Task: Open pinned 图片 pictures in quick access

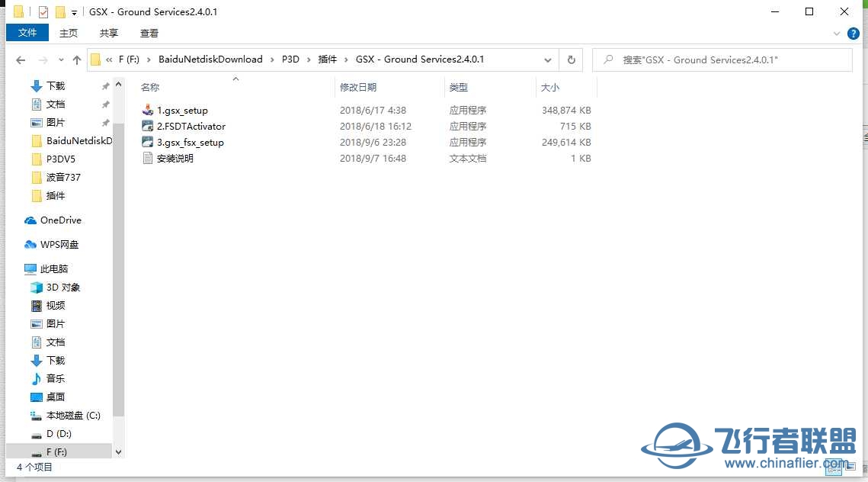Action: tap(48, 123)
